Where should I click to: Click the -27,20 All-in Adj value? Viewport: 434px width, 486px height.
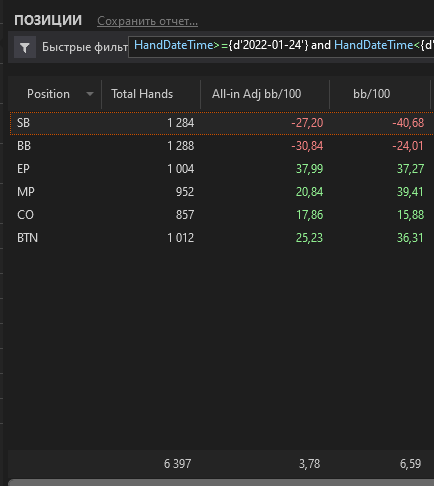[x=307, y=123]
